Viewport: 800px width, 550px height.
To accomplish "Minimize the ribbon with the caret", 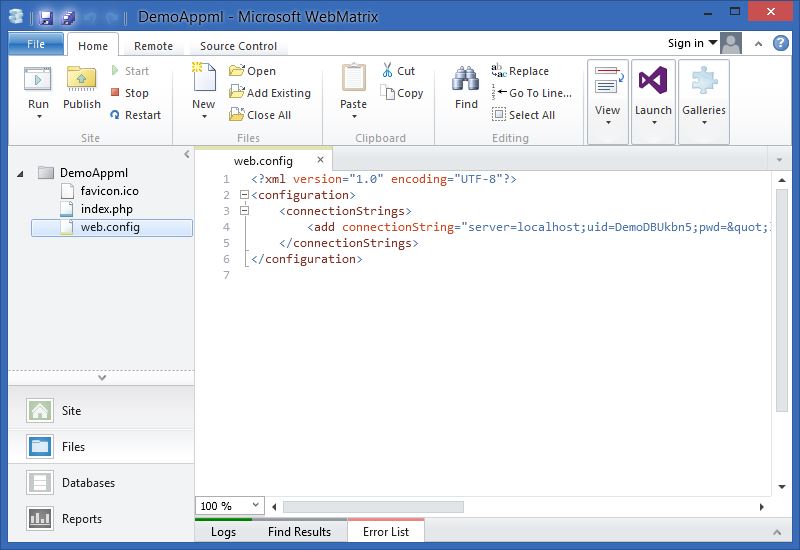I will point(758,44).
